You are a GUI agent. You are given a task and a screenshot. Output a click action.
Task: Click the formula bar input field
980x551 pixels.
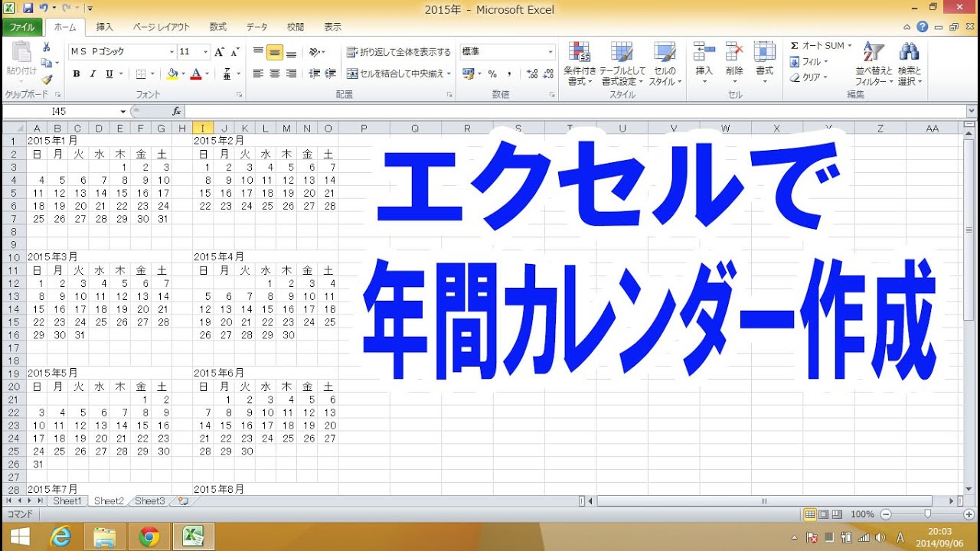[x=574, y=112]
